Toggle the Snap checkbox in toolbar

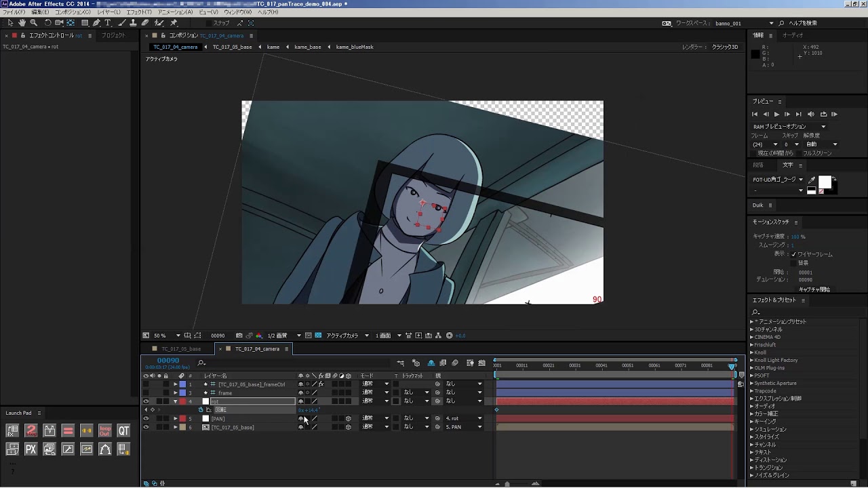pos(209,23)
